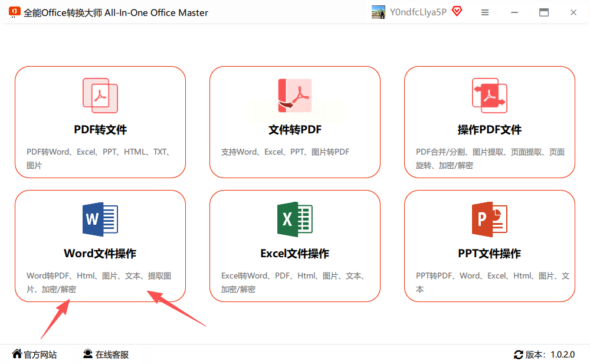Open the Word文件操作 card title
This screenshot has width=590, height=364.
(x=100, y=254)
